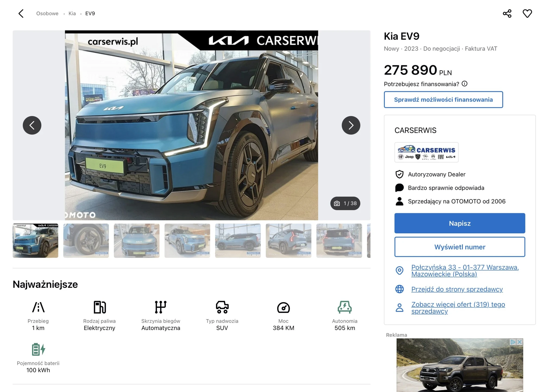543x392 pixels.
Task: Tap the back arrow icon
Action: click(x=21, y=14)
